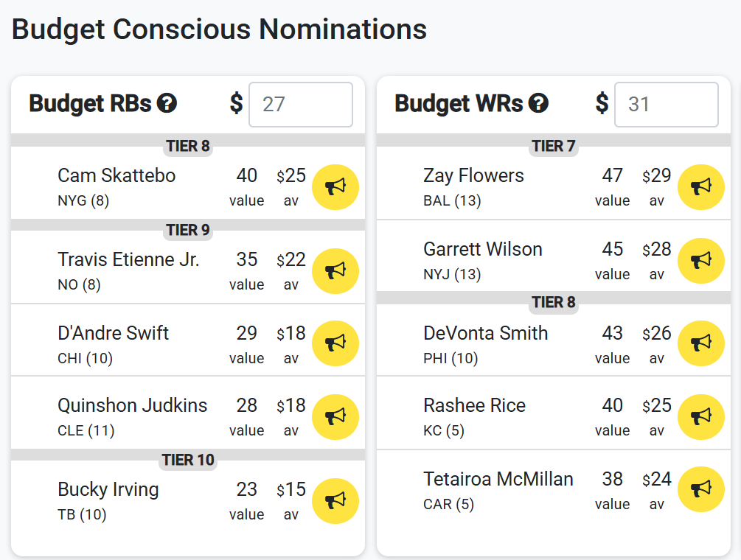Click megaphone icon for Travis Etienne Jr.
The width and height of the screenshot is (741, 560).
pos(335,271)
